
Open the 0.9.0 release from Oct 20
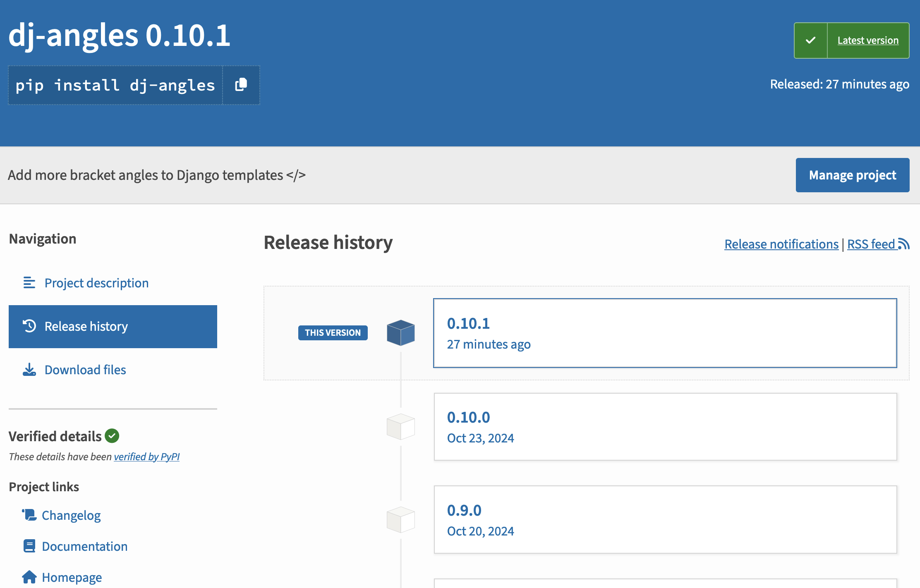[x=665, y=519]
